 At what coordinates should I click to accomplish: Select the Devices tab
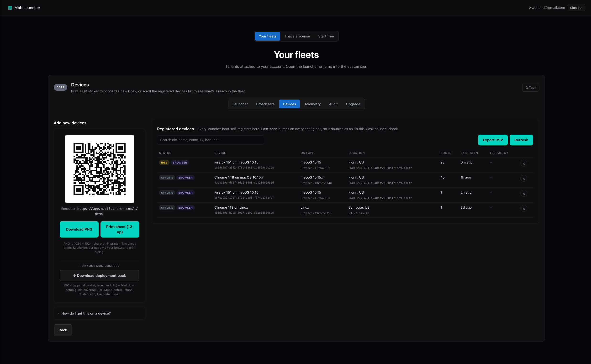[289, 104]
